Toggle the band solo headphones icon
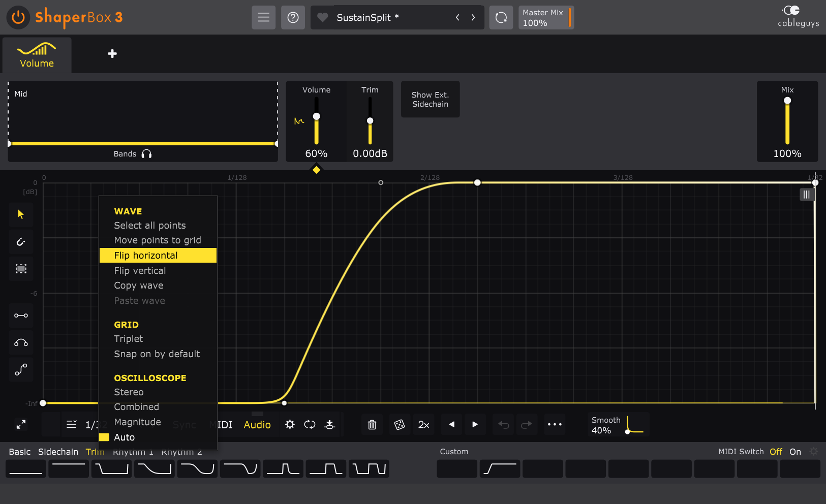 146,154
